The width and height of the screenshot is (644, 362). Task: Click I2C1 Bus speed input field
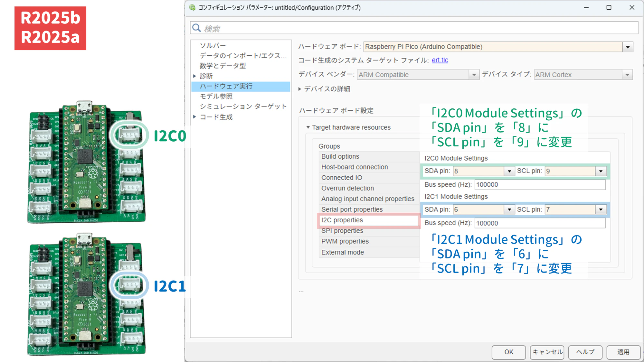(x=540, y=223)
